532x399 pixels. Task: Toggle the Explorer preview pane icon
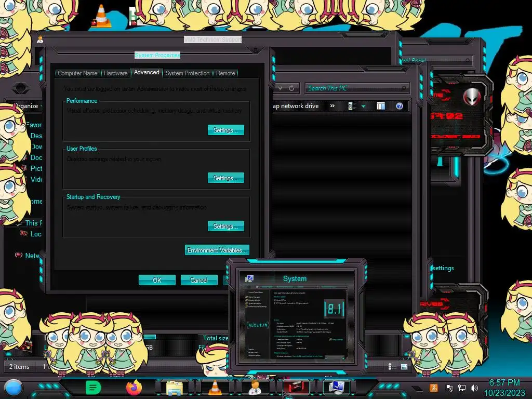click(x=381, y=106)
